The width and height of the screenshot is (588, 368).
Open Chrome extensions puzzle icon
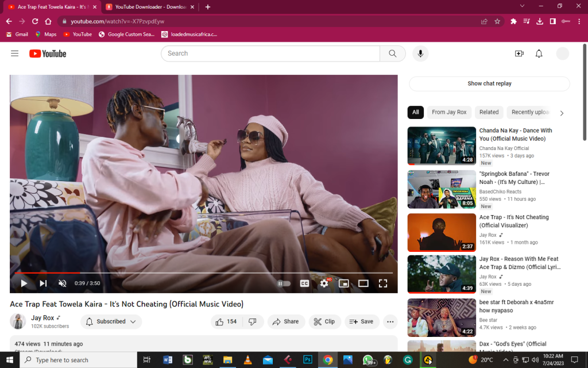(x=513, y=21)
